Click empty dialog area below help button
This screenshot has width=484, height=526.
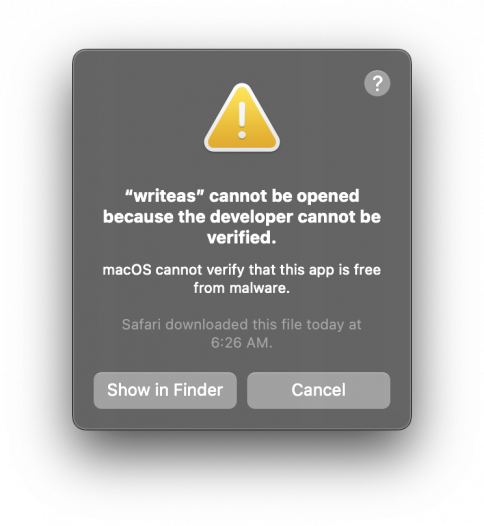point(377,141)
